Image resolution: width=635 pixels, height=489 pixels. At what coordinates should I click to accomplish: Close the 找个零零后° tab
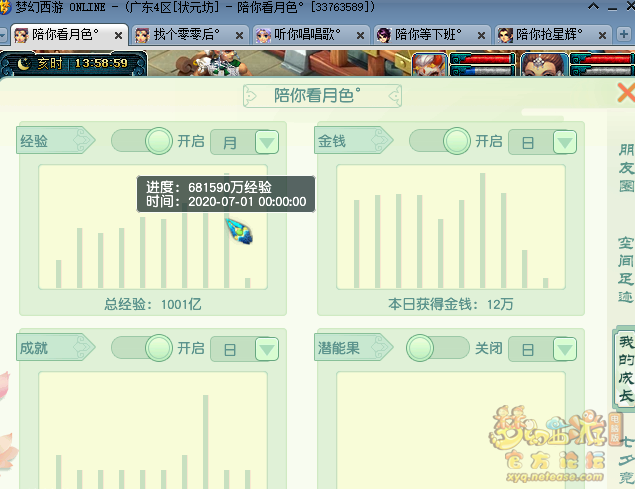click(239, 36)
